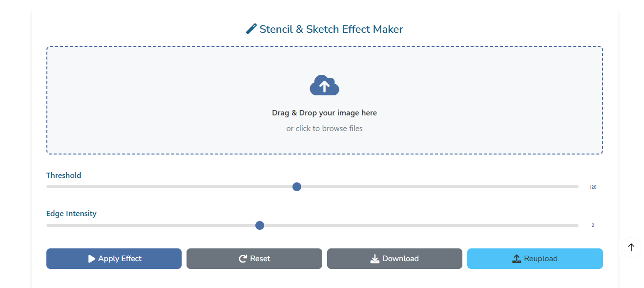The image size is (644, 288).
Task: Click the Reupload arrow icon
Action: pyautogui.click(x=517, y=259)
